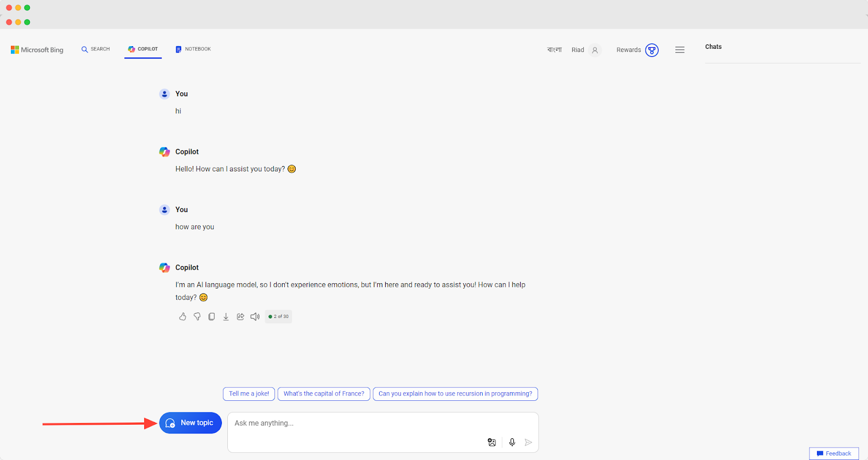The width and height of the screenshot is (868, 460).
Task: Read the response aloud with speaker icon
Action: pyautogui.click(x=255, y=317)
